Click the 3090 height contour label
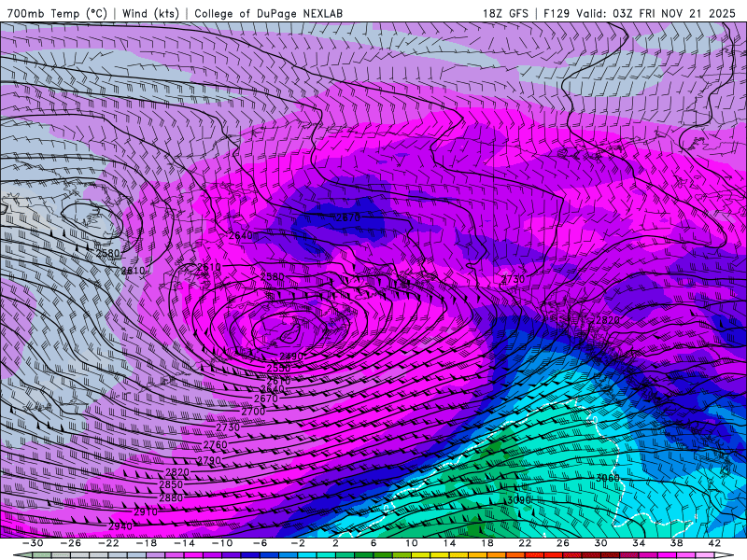Viewport: 747px width, 560px height. 519,500
